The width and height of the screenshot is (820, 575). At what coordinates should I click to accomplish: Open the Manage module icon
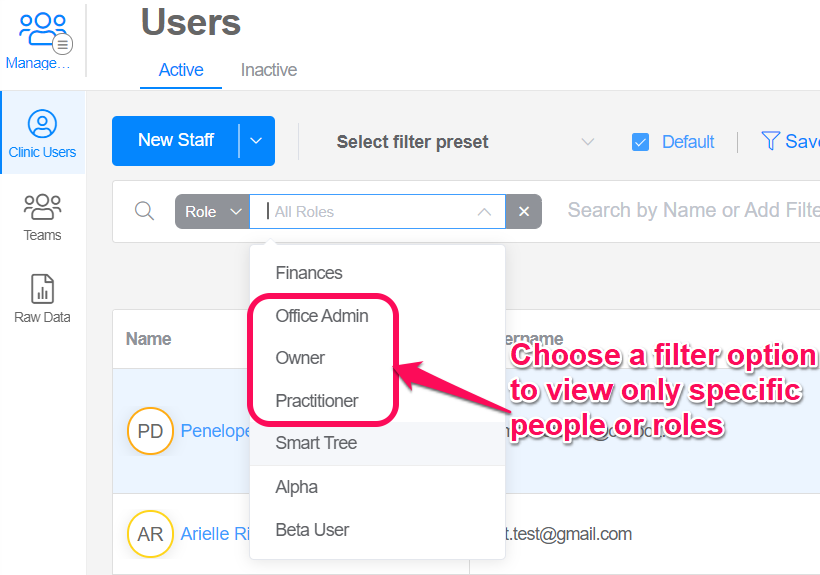(x=42, y=31)
